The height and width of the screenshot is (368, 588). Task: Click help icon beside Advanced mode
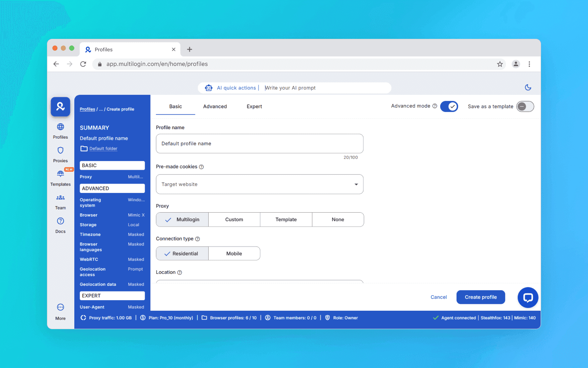pyautogui.click(x=435, y=106)
